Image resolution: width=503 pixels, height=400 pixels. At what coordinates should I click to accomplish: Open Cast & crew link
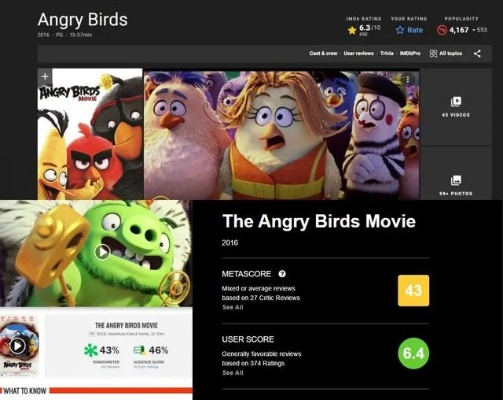click(323, 53)
